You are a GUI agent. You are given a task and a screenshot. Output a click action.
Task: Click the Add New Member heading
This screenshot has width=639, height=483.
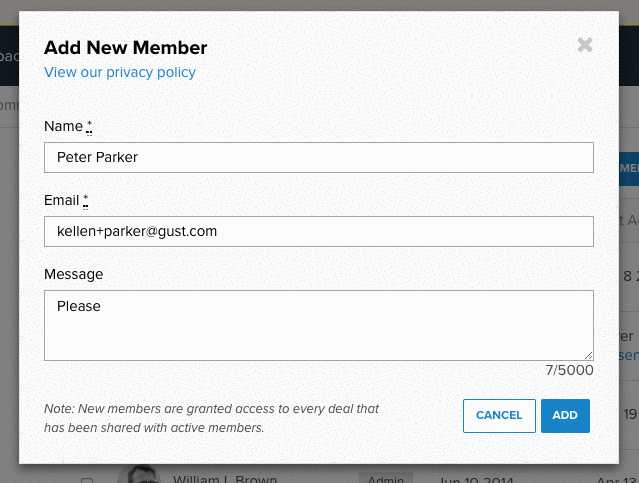(x=126, y=48)
